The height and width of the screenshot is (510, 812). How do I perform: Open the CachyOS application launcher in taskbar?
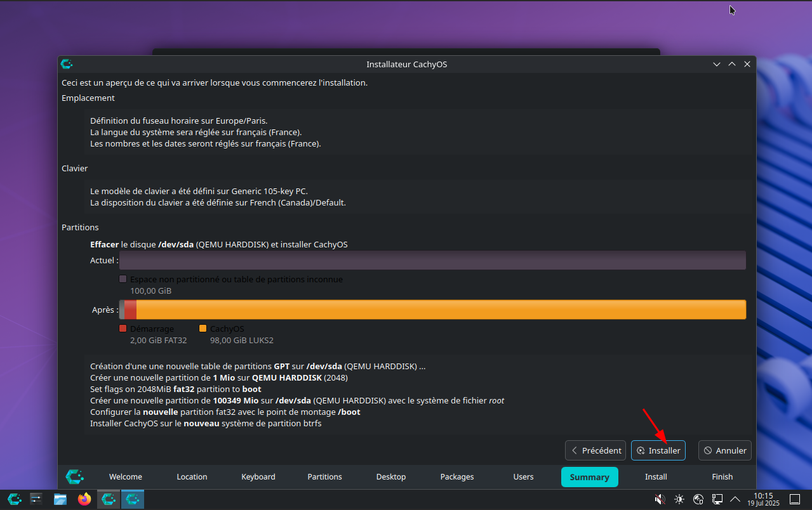pos(14,499)
